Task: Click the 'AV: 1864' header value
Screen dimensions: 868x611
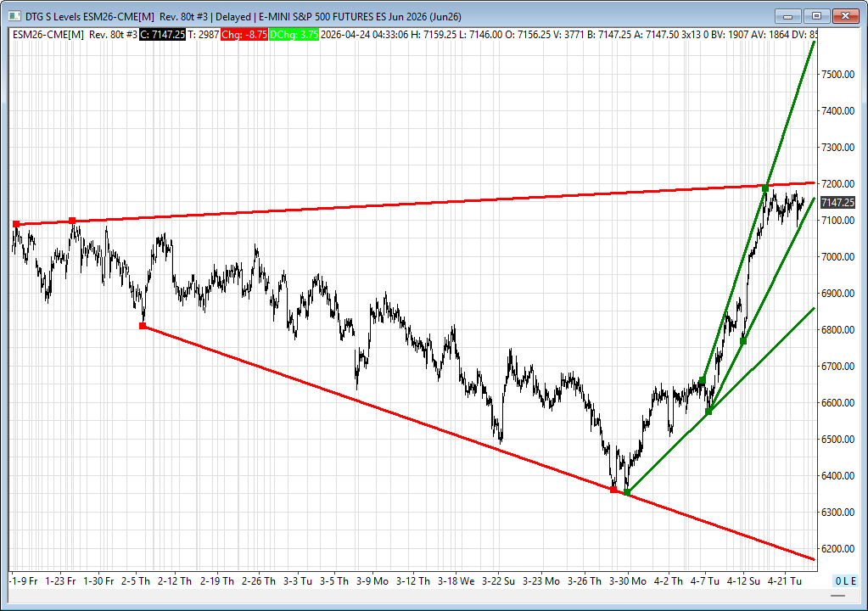Action: click(x=770, y=34)
